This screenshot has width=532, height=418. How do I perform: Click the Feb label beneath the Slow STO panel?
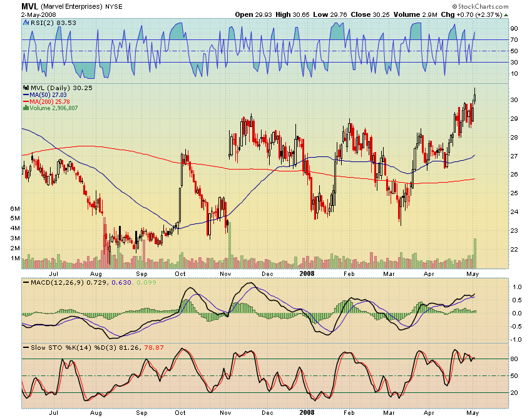point(349,412)
